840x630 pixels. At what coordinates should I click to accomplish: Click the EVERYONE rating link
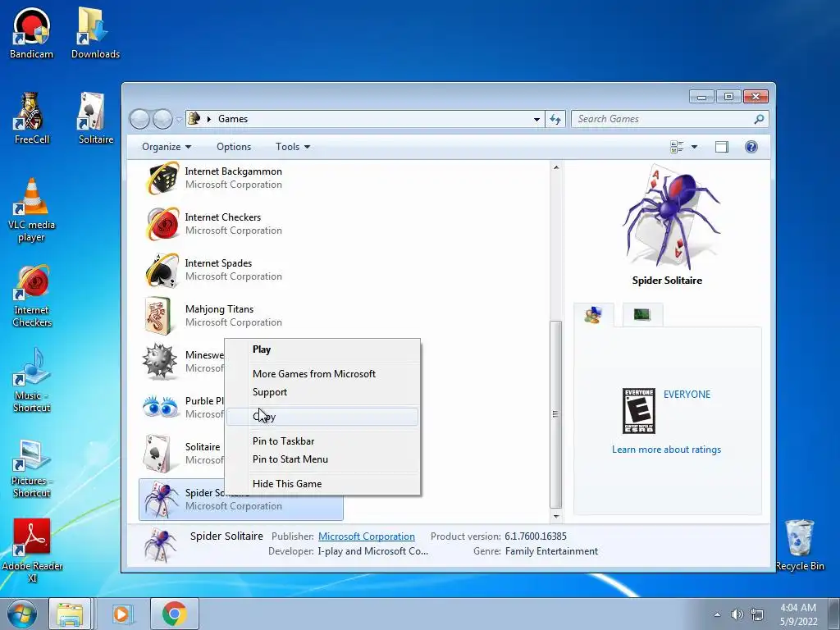[687, 395]
